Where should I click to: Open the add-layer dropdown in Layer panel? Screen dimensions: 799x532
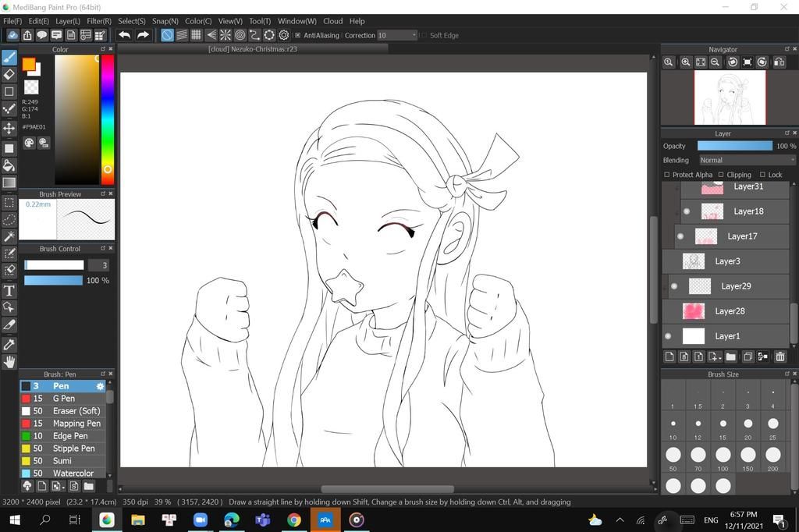[x=715, y=356]
